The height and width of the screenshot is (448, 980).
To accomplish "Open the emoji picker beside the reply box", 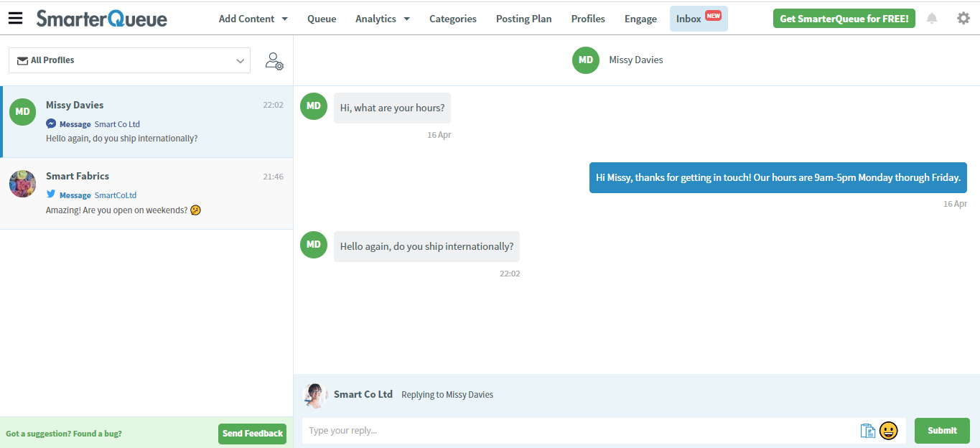I will (x=888, y=430).
